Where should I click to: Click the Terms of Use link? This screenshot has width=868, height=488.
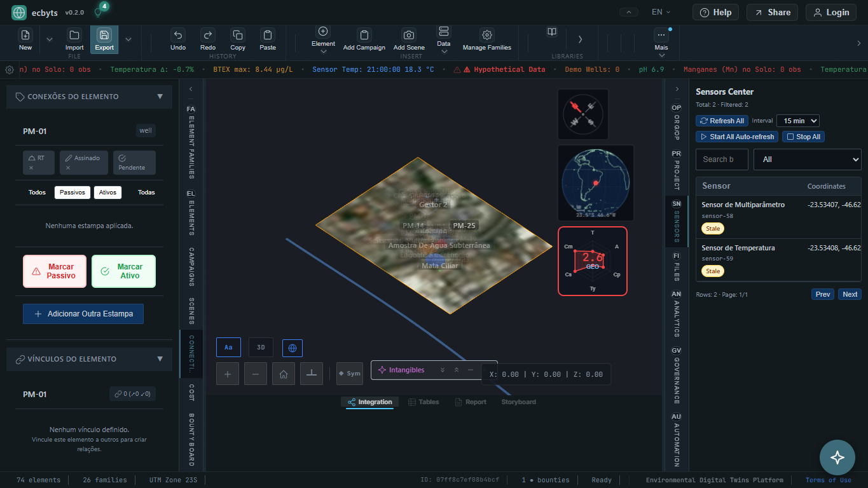pos(828,480)
